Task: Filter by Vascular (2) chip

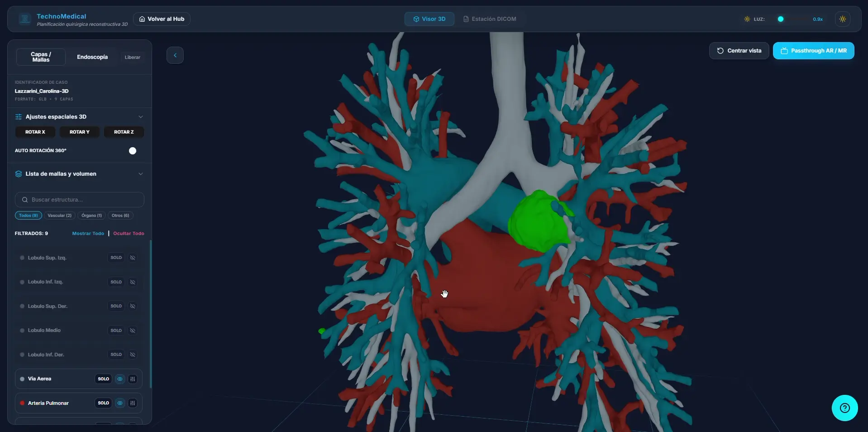Action: pyautogui.click(x=60, y=216)
